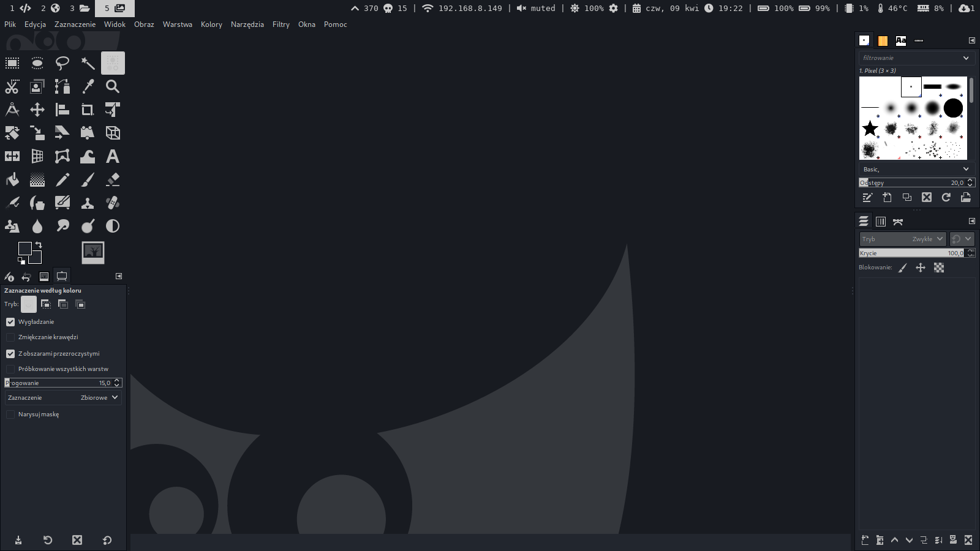This screenshot has height=551, width=980.
Task: Choose the Eraser tool
Action: [113, 179]
